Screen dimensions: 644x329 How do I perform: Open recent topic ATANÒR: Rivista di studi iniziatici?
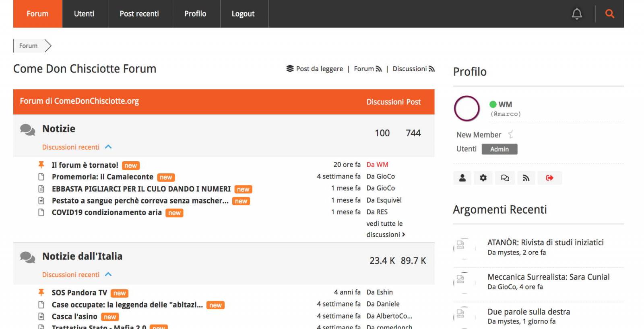pyautogui.click(x=545, y=243)
